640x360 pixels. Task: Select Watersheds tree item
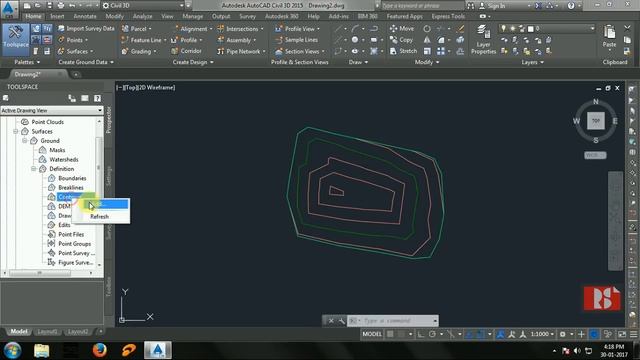[x=64, y=160]
